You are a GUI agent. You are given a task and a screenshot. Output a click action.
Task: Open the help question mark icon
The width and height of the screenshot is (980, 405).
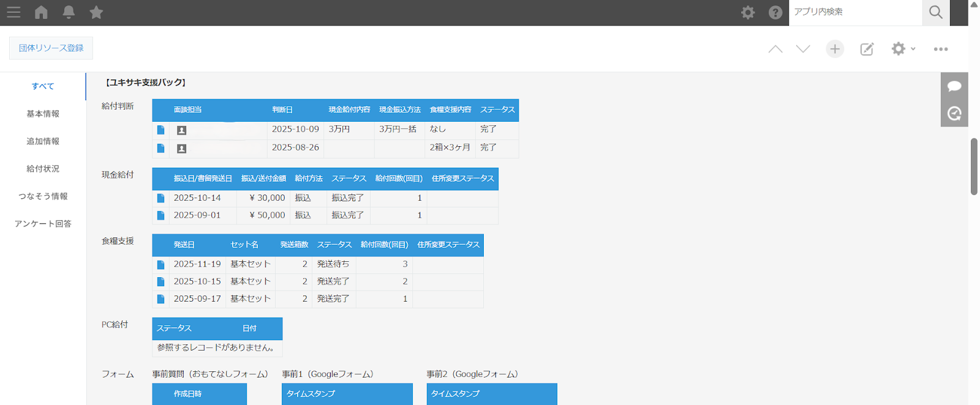click(775, 12)
